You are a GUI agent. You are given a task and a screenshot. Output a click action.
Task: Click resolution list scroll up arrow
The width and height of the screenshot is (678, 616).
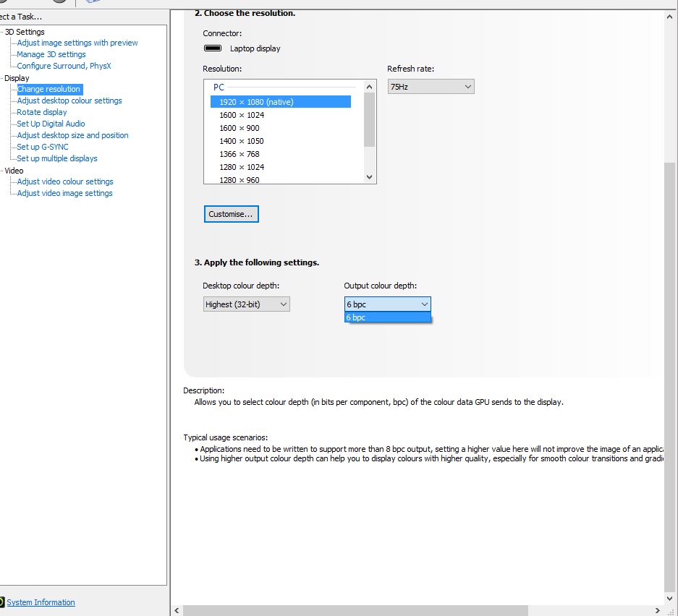(x=369, y=87)
